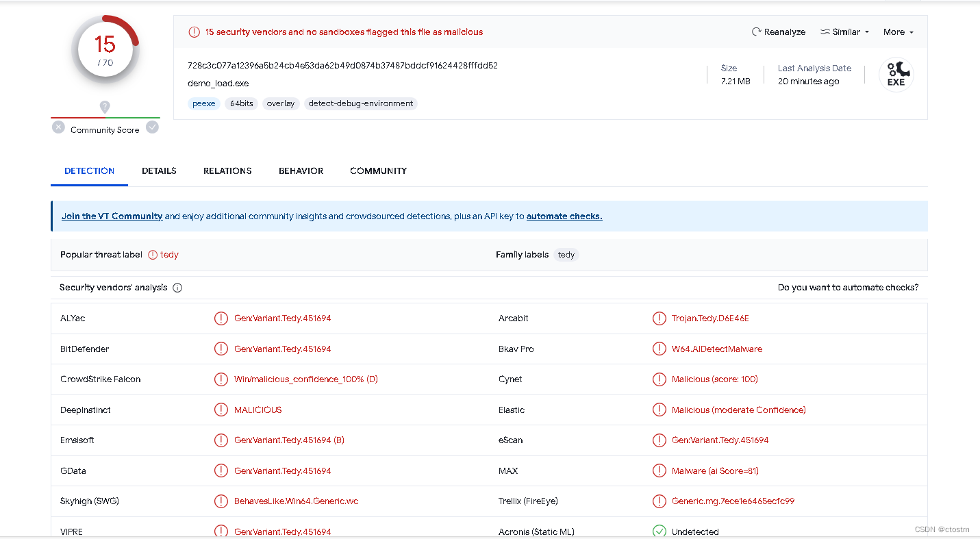Click the Acronis green undetected checkmark icon

coord(659,531)
